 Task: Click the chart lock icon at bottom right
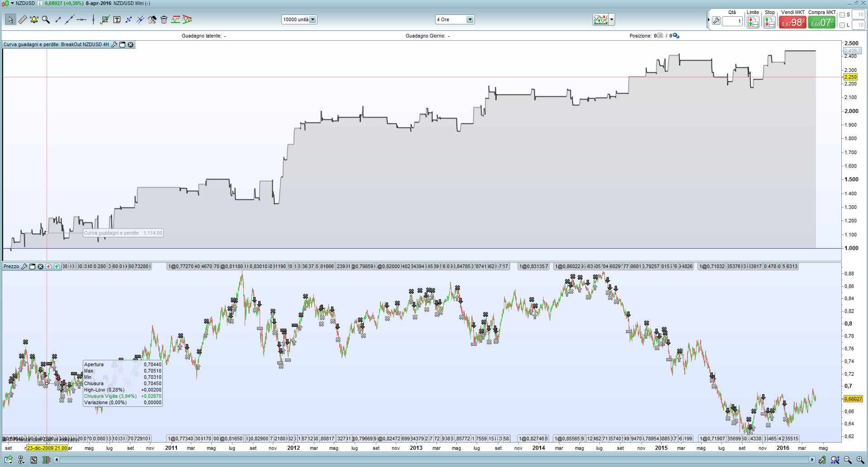(x=822, y=460)
